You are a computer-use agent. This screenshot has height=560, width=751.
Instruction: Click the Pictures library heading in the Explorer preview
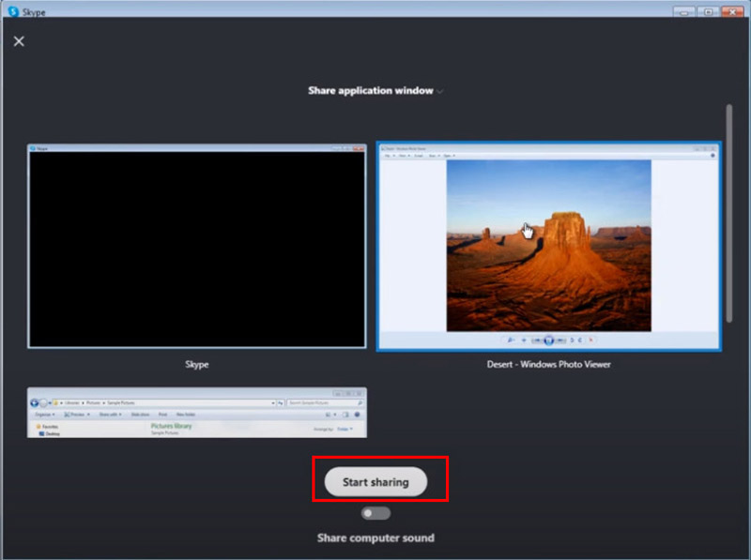point(172,426)
